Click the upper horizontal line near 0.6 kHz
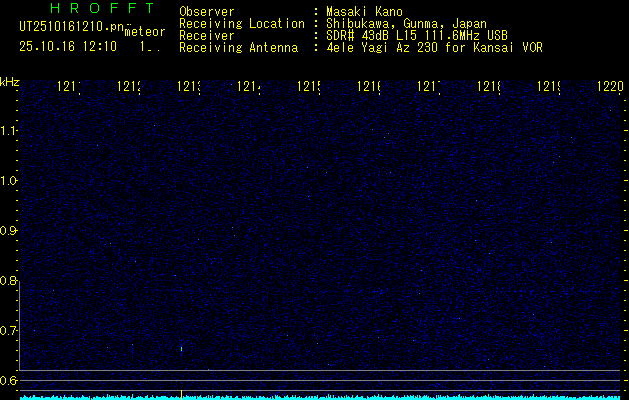629x400 pixels. (320, 371)
